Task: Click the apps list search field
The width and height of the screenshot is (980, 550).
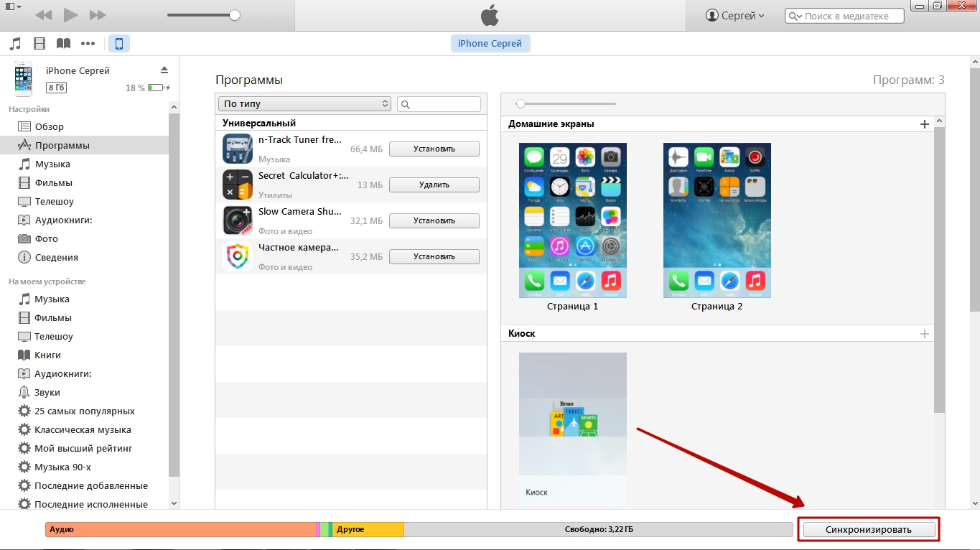Action: pyautogui.click(x=439, y=104)
